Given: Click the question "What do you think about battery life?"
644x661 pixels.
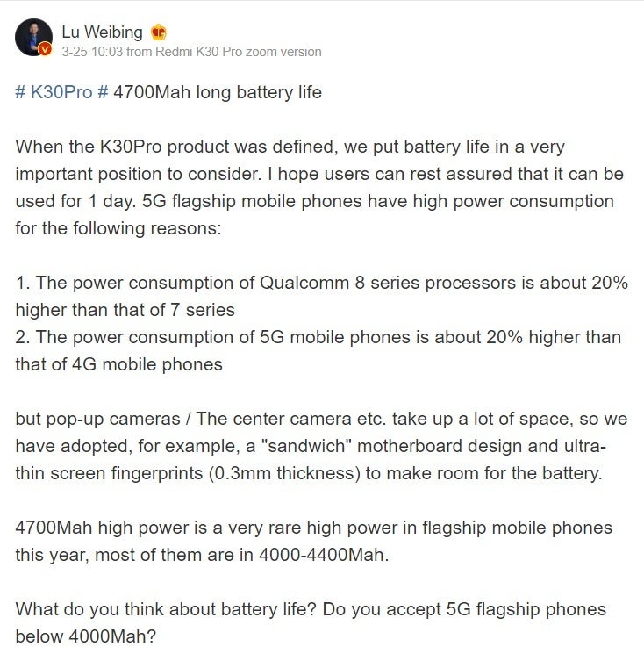Looking at the screenshot, I should (166, 609).
